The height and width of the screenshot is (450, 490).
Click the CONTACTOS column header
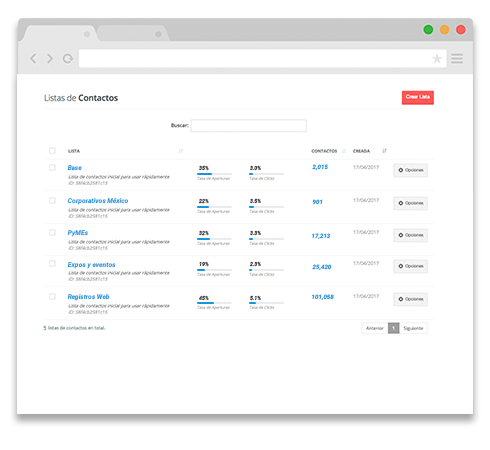click(324, 151)
